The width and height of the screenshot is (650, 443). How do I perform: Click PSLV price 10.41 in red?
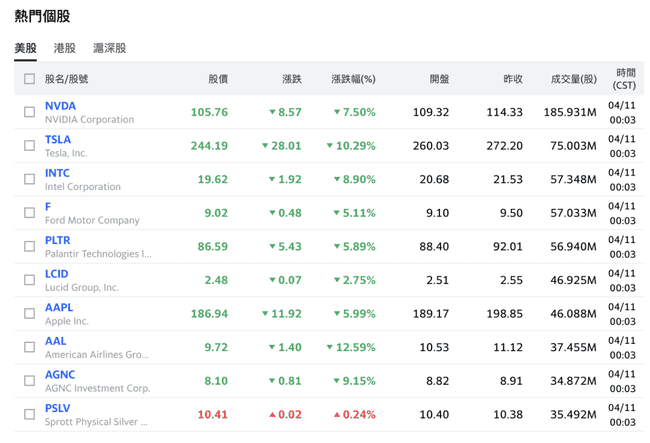pos(213,414)
